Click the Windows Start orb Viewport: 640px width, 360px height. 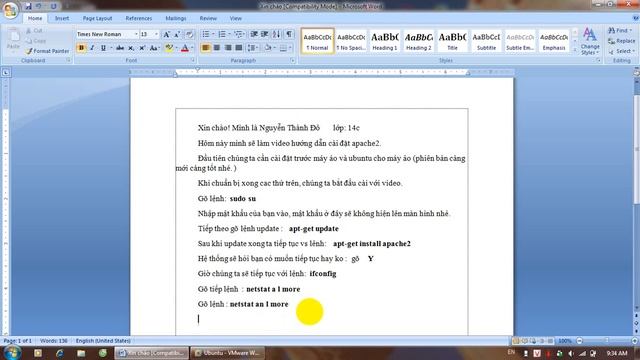pyautogui.click(x=12, y=352)
